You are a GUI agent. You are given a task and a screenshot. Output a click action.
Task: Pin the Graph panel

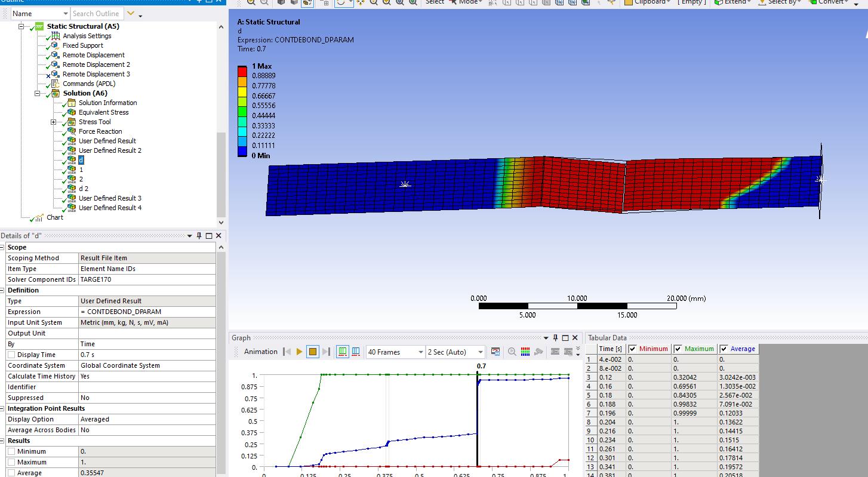click(555, 338)
